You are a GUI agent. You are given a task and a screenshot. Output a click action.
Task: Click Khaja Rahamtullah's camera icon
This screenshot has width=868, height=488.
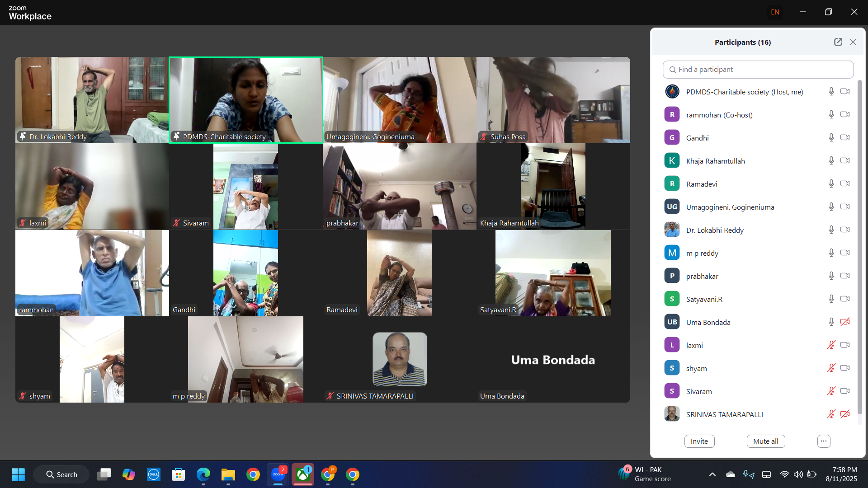point(845,161)
